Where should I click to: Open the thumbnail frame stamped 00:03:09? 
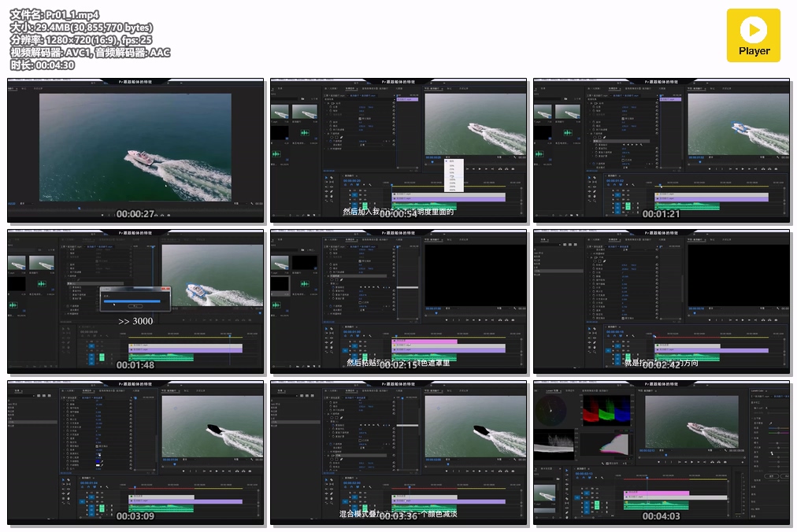135,453
